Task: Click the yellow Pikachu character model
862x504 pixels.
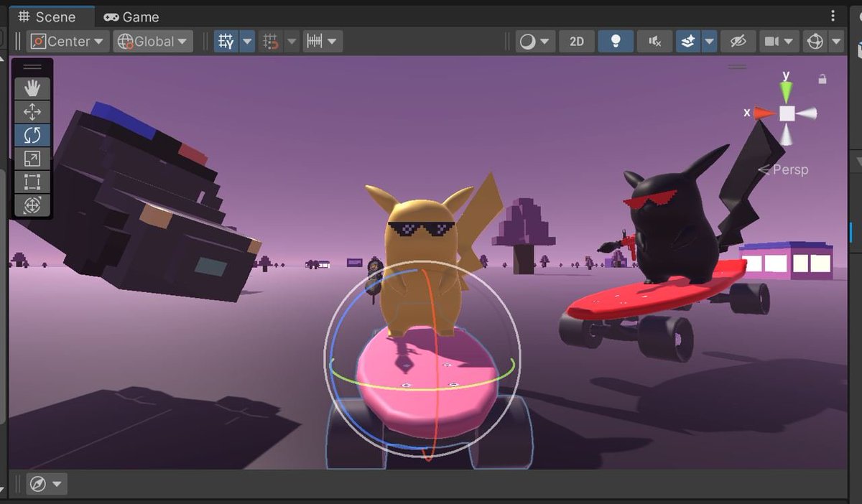Action: click(x=420, y=258)
